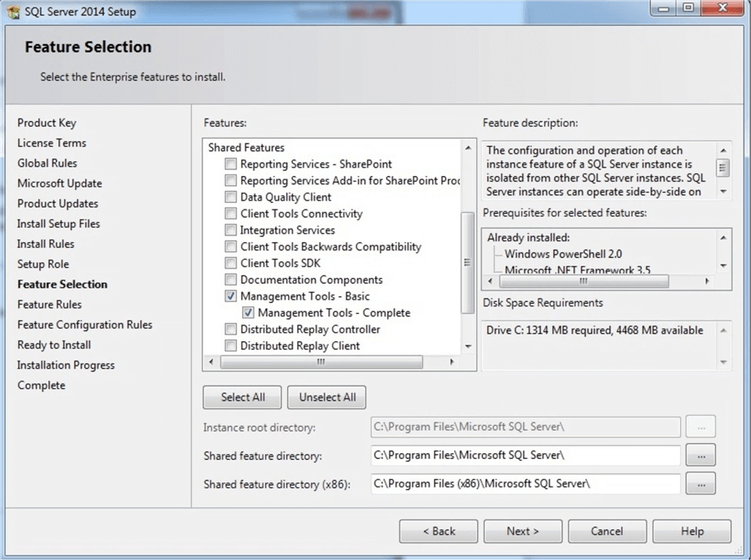Screen dimensions: 751x560
Task: Check Integration Services feature
Action: [x=231, y=230]
